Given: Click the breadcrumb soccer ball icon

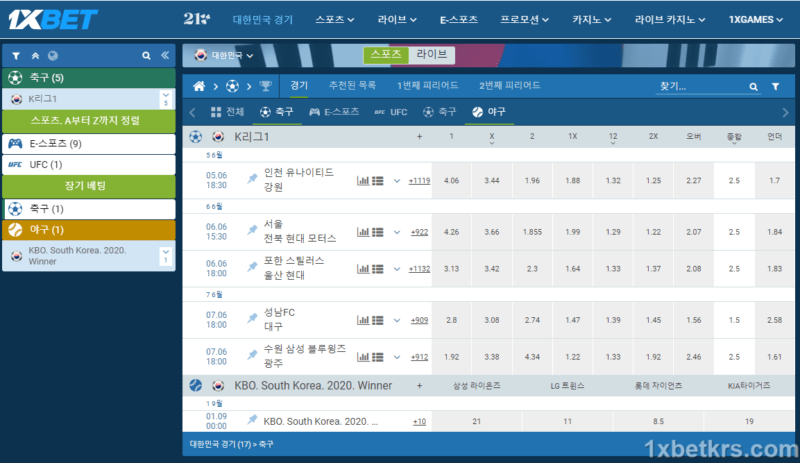Looking at the screenshot, I should (x=232, y=86).
